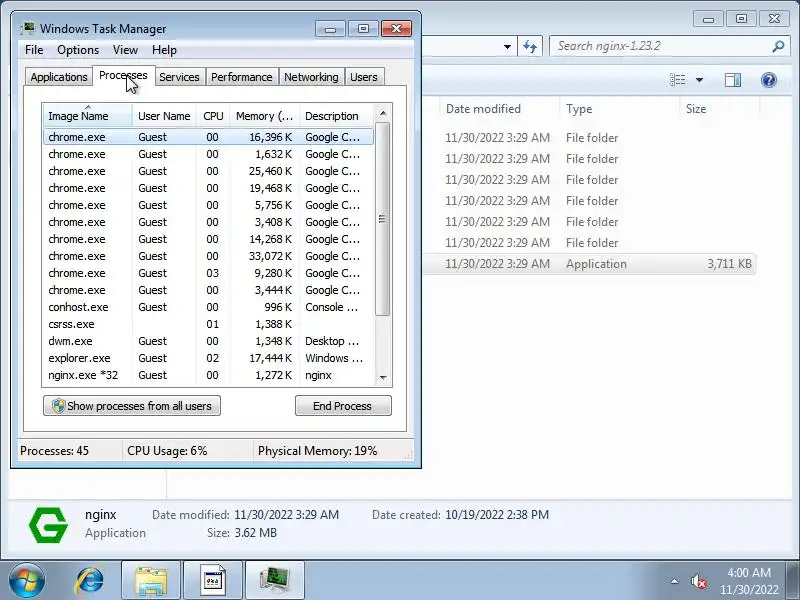Open the File Explorer taskbar icon

coord(151,581)
